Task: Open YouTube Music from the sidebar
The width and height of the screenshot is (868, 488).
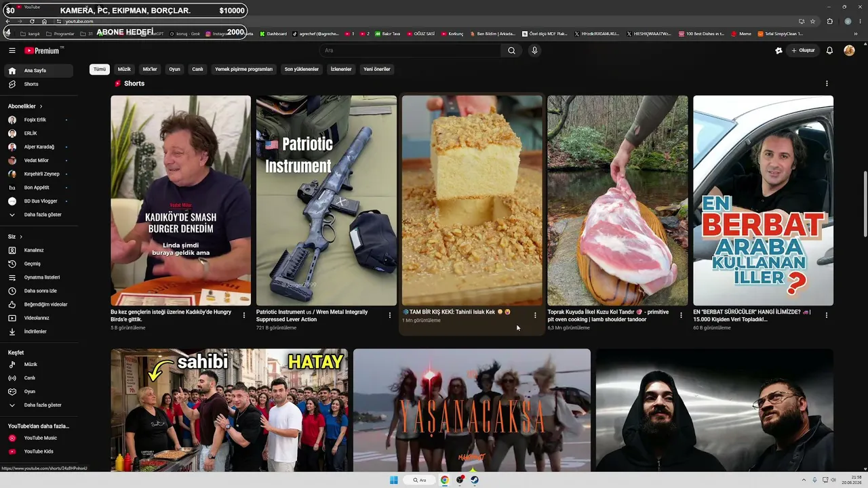Action: (38, 438)
